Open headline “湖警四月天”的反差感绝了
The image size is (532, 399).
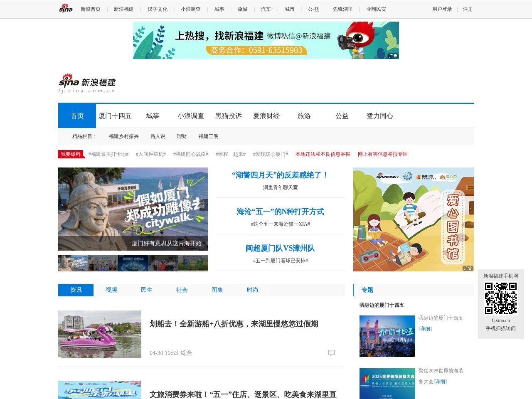(x=281, y=175)
